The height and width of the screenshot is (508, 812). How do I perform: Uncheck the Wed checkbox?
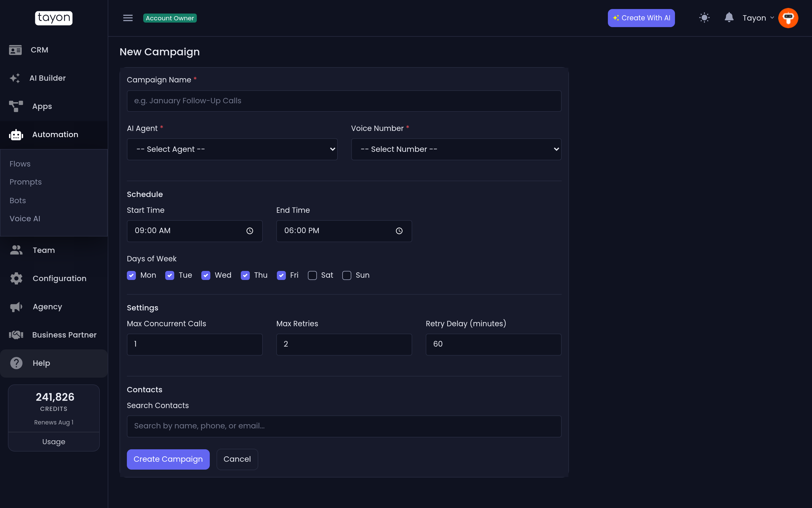(206, 275)
